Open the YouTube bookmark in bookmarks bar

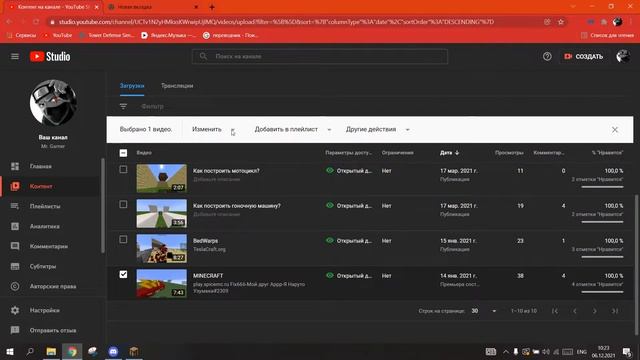58,36
